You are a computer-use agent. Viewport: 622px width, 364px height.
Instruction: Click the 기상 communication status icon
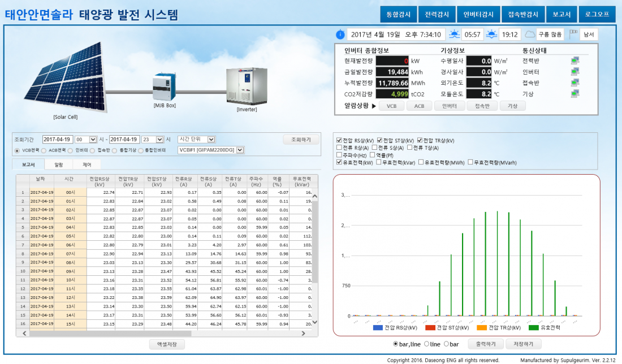(575, 94)
